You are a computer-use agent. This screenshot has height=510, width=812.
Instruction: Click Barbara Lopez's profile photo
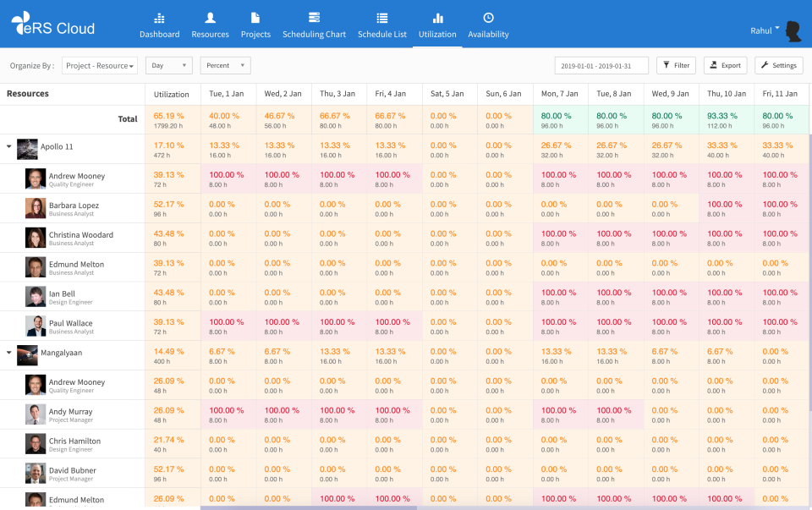[36, 208]
